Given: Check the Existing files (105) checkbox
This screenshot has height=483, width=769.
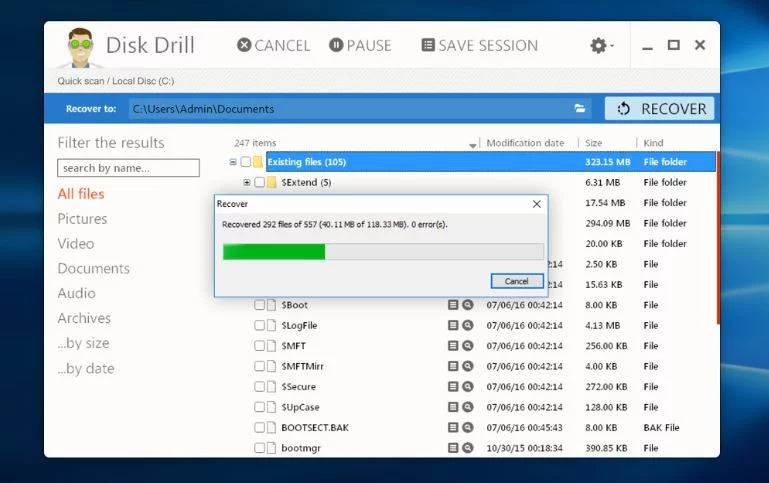Looking at the screenshot, I should point(246,162).
